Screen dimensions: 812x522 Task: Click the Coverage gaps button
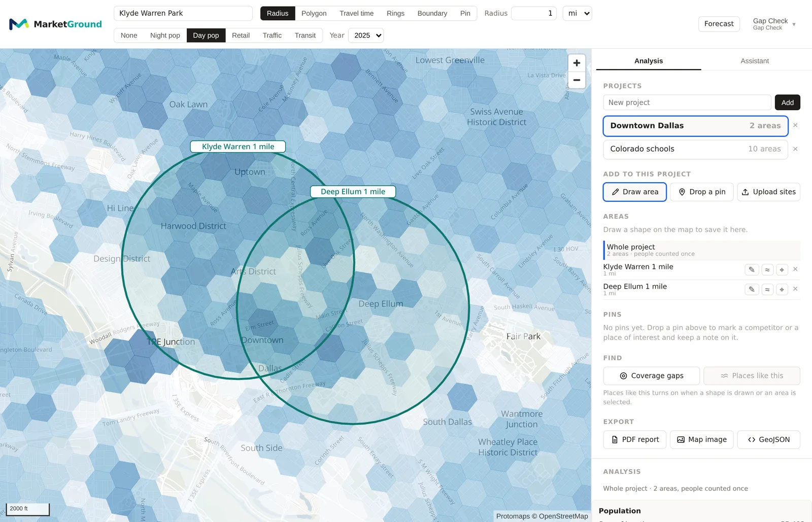(x=652, y=376)
